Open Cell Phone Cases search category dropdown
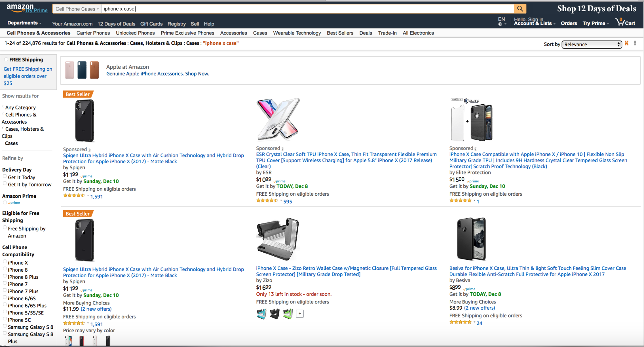Image resolution: width=644 pixels, height=347 pixels. (77, 9)
